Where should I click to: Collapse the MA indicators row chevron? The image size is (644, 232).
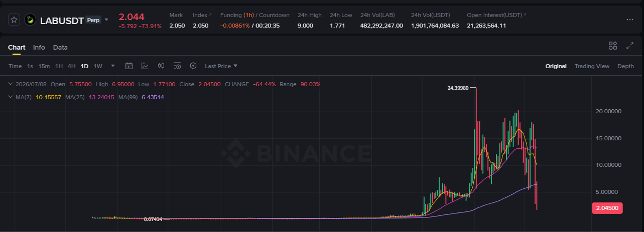click(x=11, y=97)
